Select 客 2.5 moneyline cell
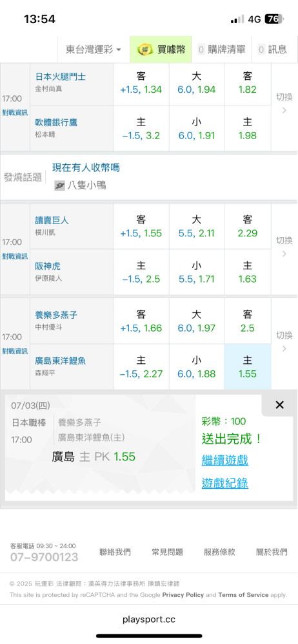 click(248, 321)
